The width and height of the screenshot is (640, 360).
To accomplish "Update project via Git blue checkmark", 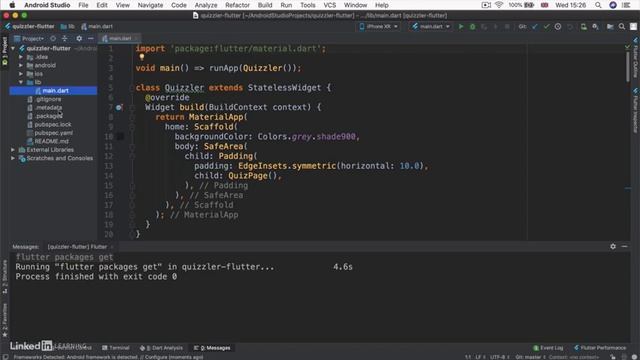I will (535, 27).
